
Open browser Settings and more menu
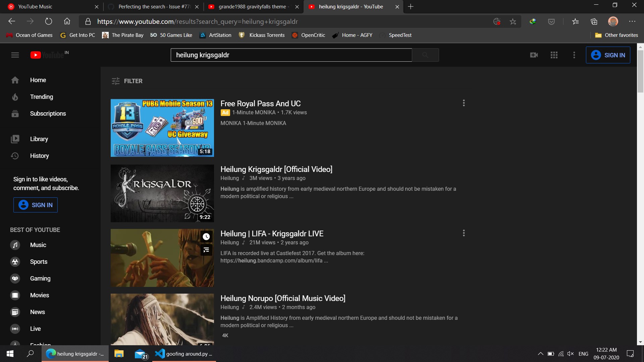tap(632, 21)
